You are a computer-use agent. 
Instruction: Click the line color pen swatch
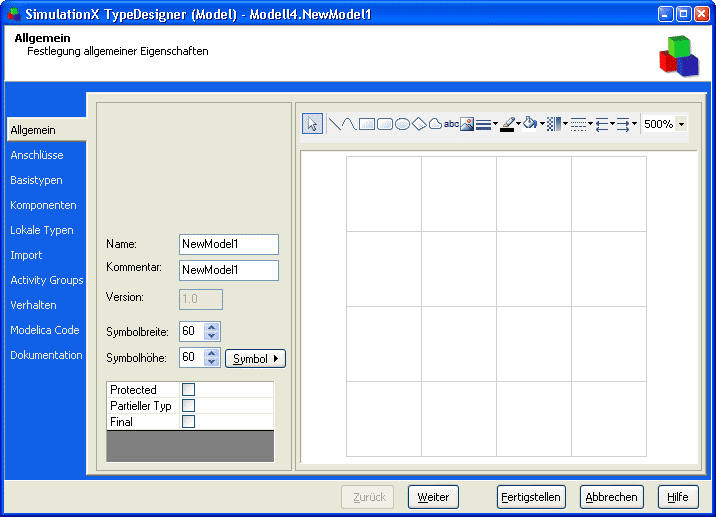point(507,124)
